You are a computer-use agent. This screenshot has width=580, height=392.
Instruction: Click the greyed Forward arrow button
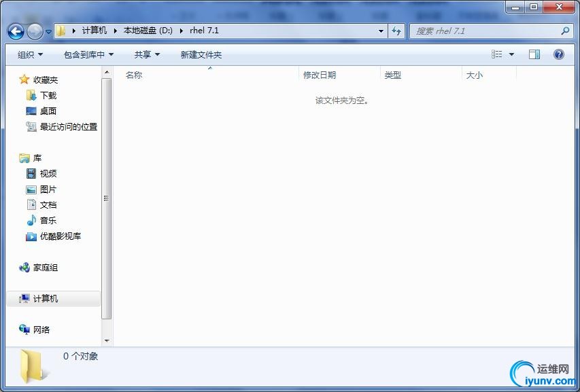[35, 32]
